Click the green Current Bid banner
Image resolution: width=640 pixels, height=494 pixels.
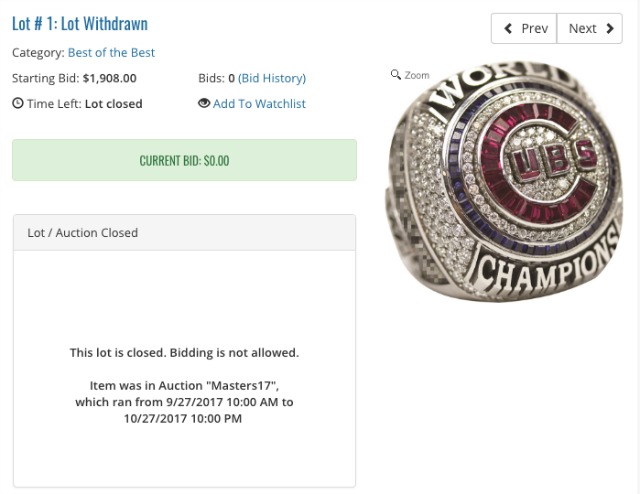(x=184, y=160)
